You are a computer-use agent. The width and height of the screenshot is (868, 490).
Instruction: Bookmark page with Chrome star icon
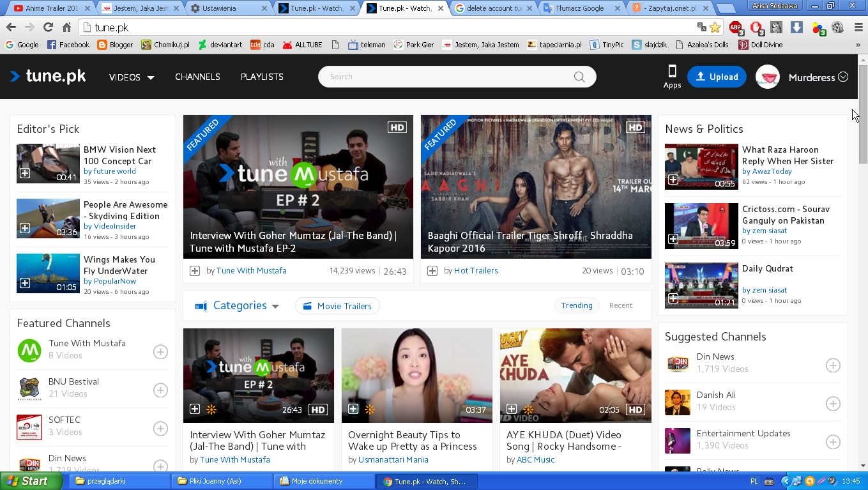tap(715, 27)
